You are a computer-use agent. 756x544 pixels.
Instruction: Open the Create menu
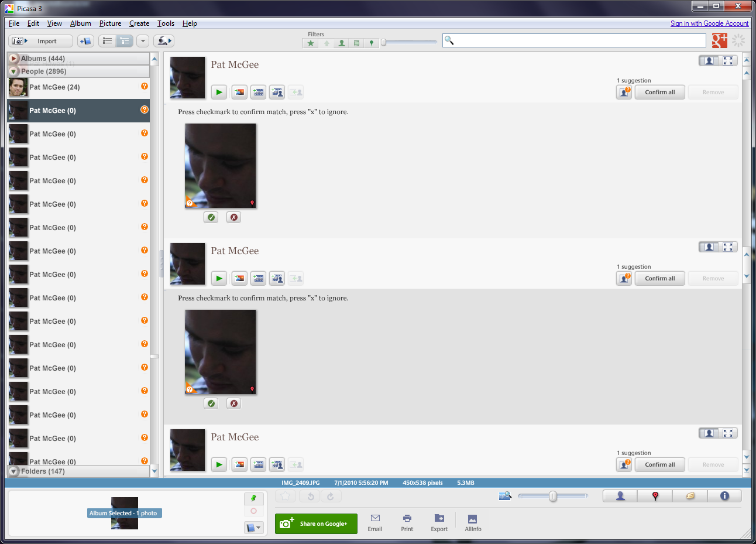pos(139,23)
